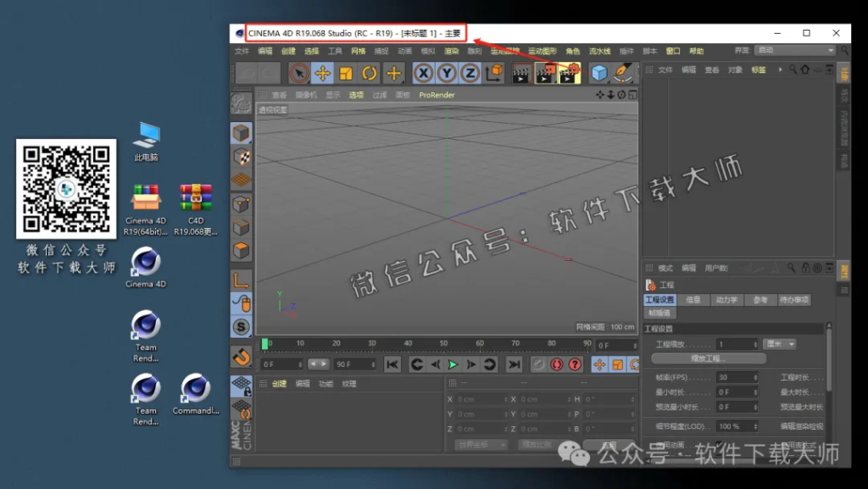Open the 渲染 menu
The width and height of the screenshot is (868, 489).
453,51
